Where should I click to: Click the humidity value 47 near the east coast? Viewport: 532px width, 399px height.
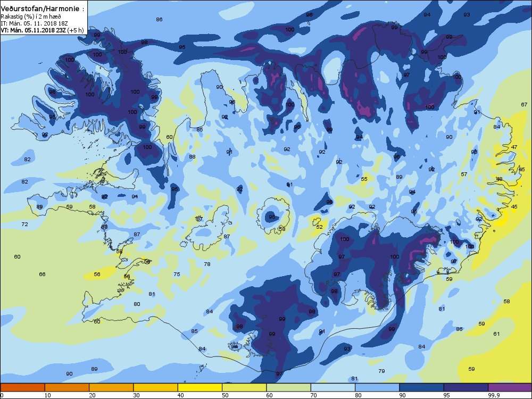click(514, 147)
